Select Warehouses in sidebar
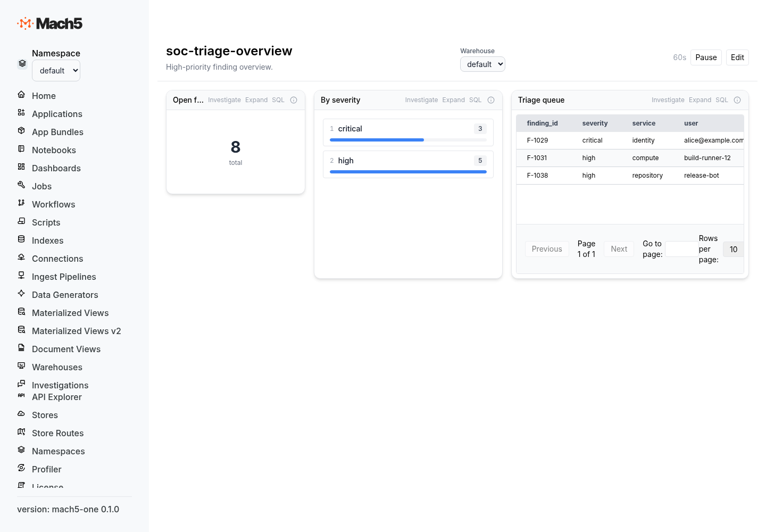Viewport: 766px width, 532px height. click(x=57, y=367)
